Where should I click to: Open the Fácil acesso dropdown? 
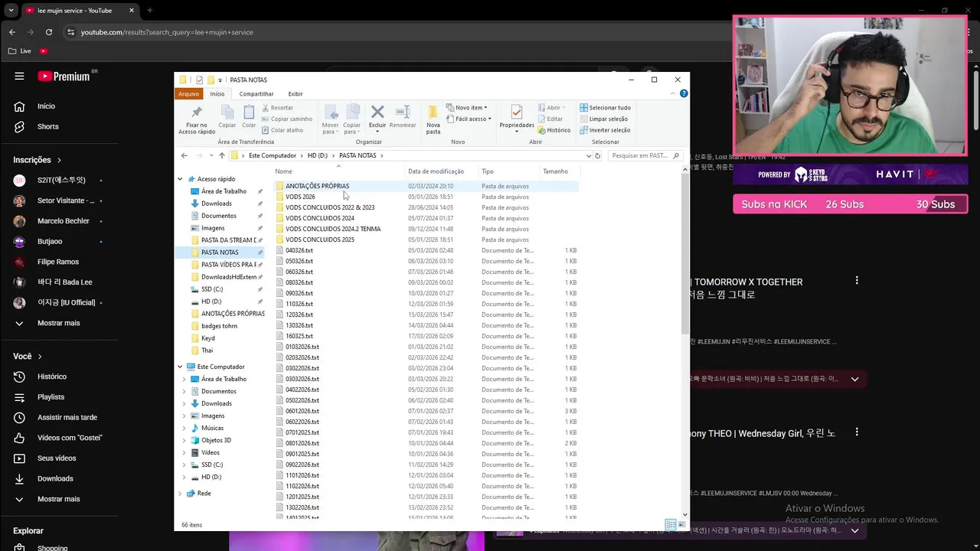tap(469, 119)
